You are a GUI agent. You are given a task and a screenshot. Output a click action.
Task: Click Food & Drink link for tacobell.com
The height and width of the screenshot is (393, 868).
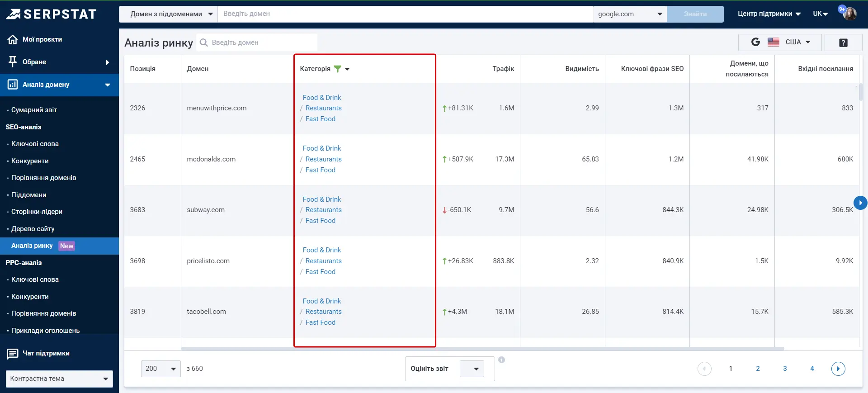(x=322, y=301)
